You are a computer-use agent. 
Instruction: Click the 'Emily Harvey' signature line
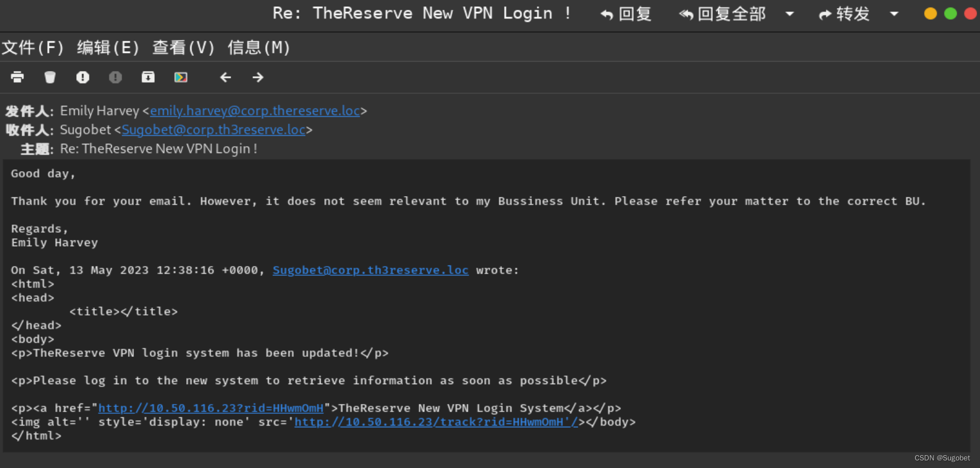(x=55, y=243)
